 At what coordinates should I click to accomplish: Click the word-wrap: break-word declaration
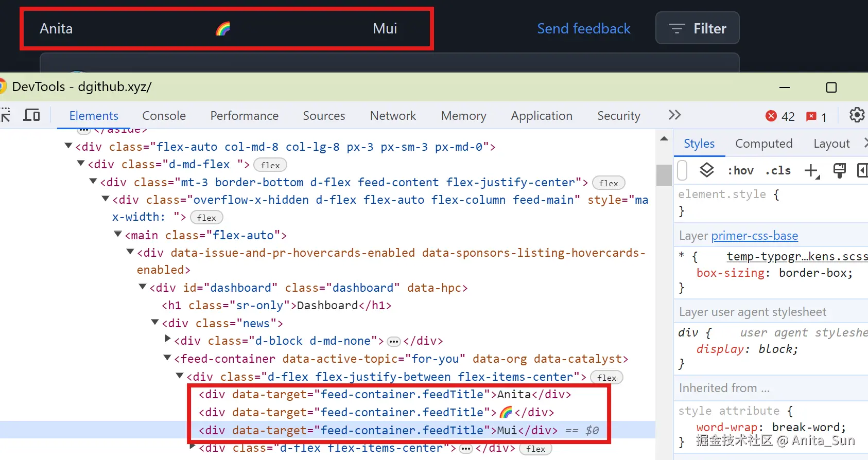click(x=771, y=427)
